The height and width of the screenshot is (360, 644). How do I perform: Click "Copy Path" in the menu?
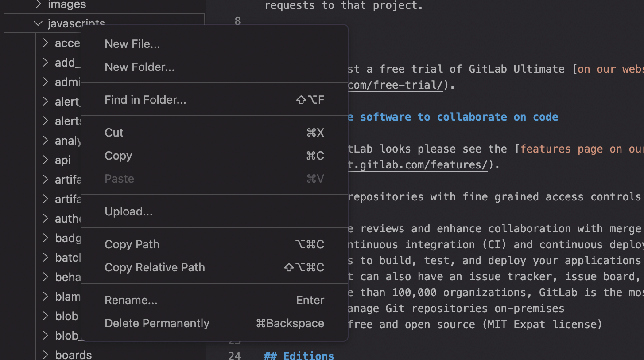click(x=132, y=244)
